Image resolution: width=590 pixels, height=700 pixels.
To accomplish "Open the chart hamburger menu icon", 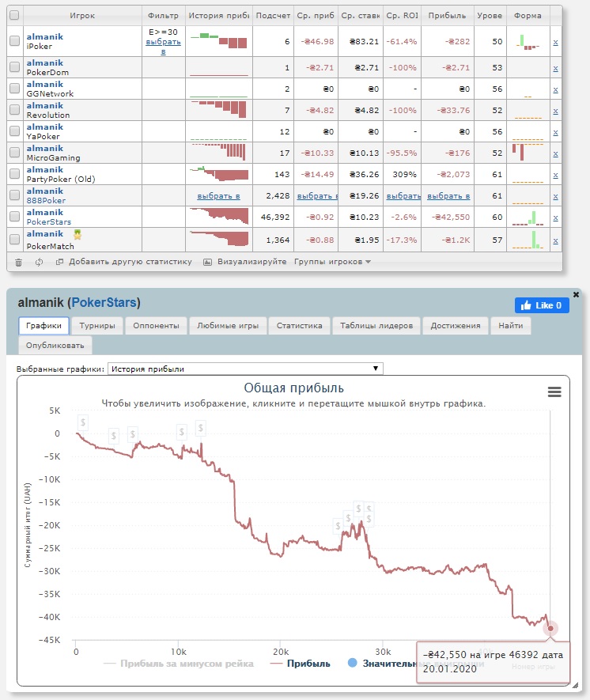I will (x=554, y=392).
